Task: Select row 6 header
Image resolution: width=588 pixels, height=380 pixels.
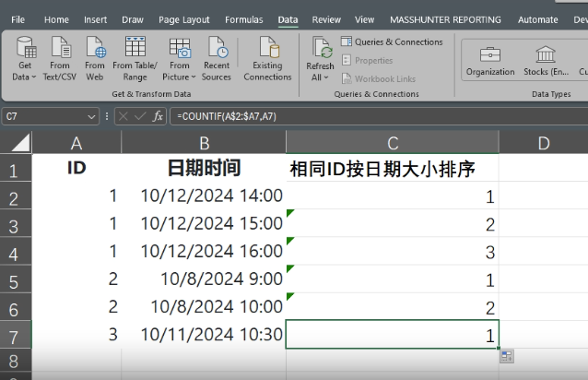Action: click(16, 306)
